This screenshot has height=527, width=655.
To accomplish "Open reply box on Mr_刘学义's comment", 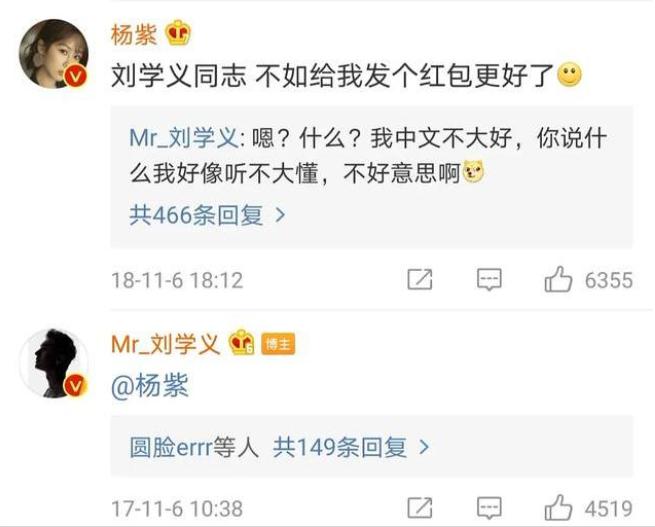I will click(489, 508).
